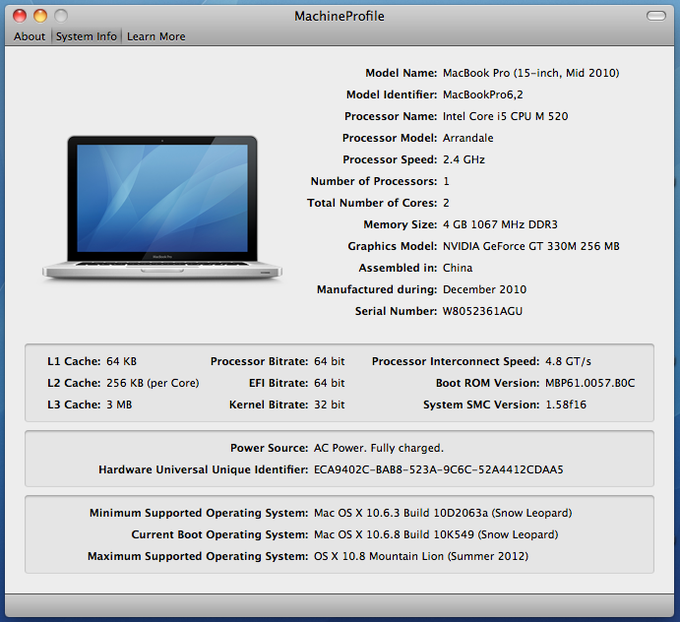Click the 'Total Number of Cores:' label
This screenshot has height=622, width=680.
372,203
